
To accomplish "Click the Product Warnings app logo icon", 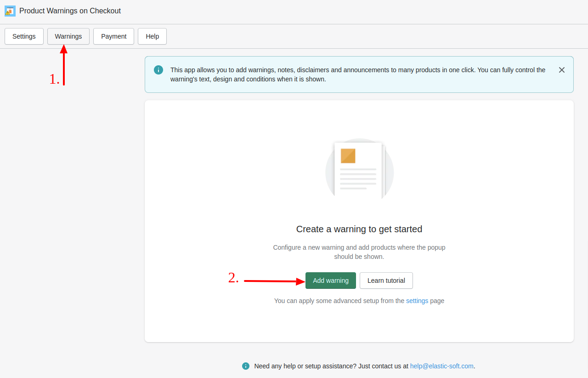I will coord(10,11).
